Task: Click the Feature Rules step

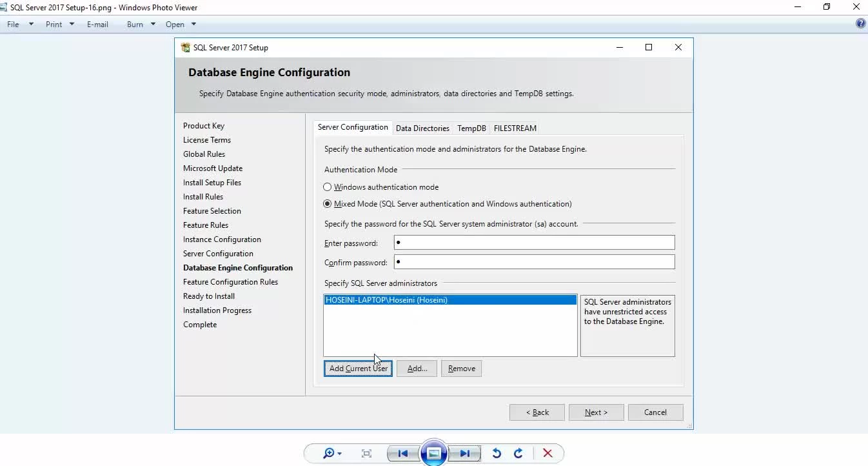Action: [x=206, y=225]
